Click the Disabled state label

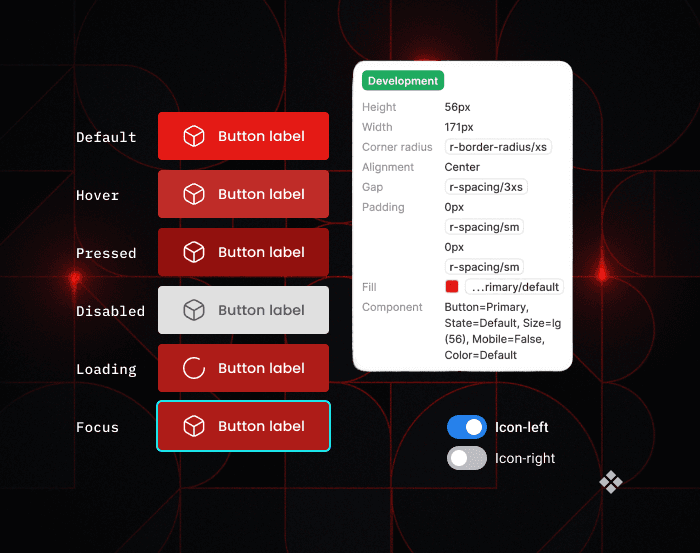pos(110,311)
